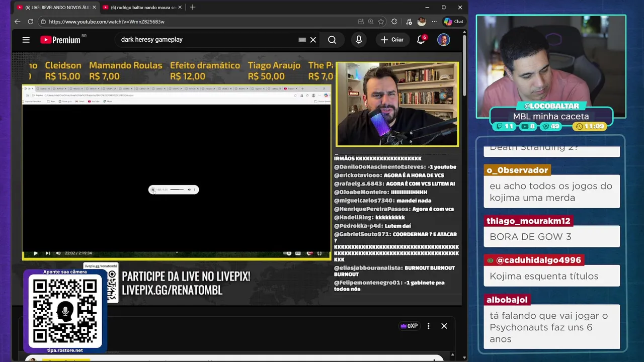Switch to LIVE: REVELANDO NOVOS tab

point(56,8)
